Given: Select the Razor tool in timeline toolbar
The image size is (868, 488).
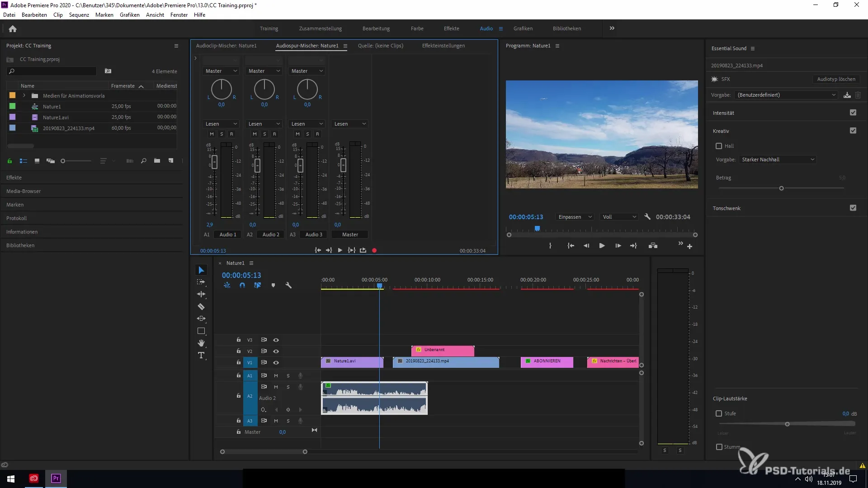Looking at the screenshot, I should point(201,306).
